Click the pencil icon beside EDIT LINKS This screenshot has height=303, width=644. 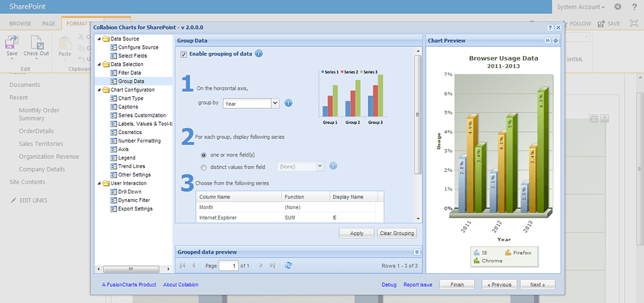click(13, 200)
